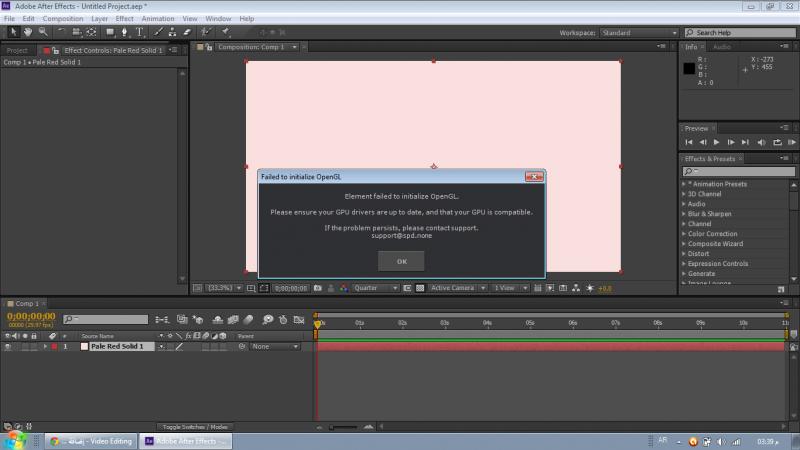Open the Effect menu
Viewport: 800px width, 450px height.
(124, 18)
